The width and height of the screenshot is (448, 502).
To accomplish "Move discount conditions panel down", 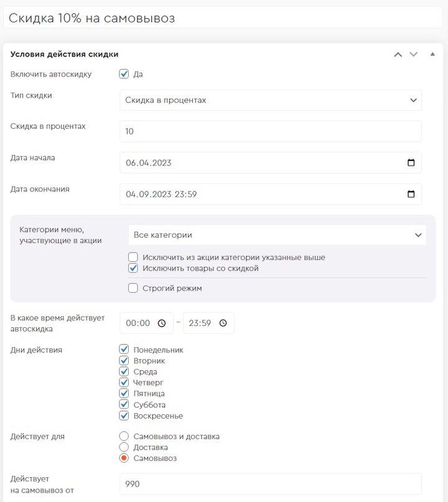I will click(x=414, y=55).
